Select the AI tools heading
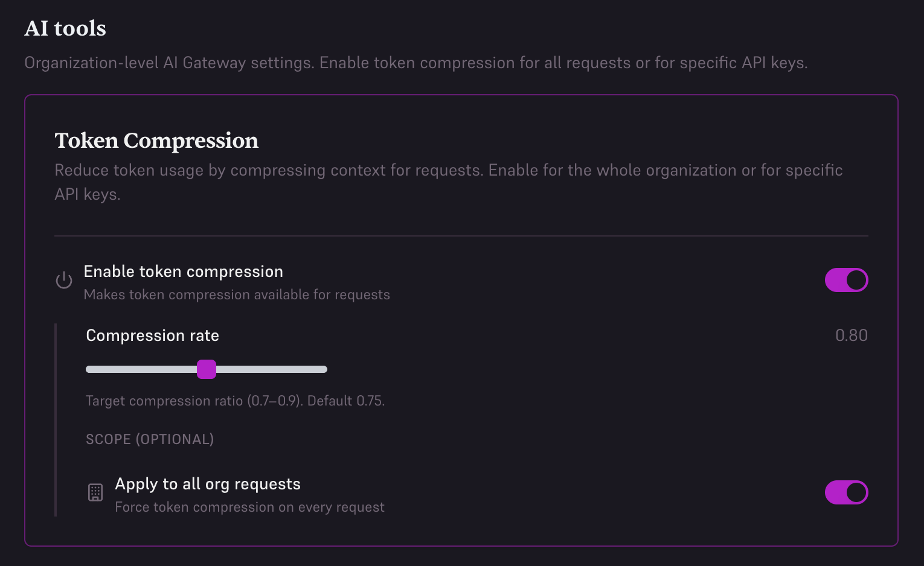 [65, 28]
